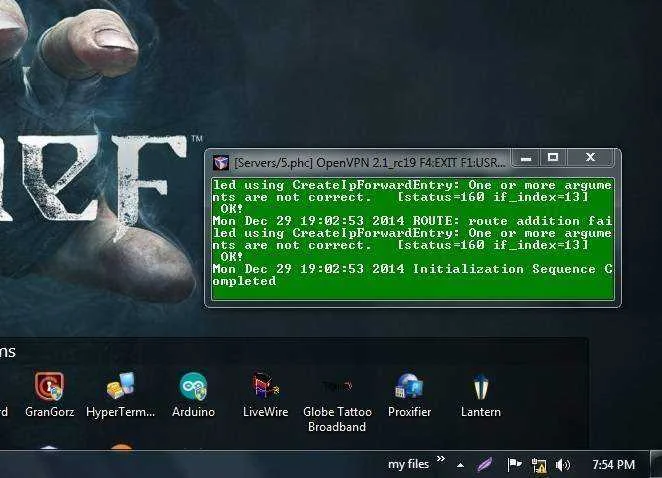Launch HyperTerminal shortcut icon
This screenshot has width=662, height=478.
(120, 395)
